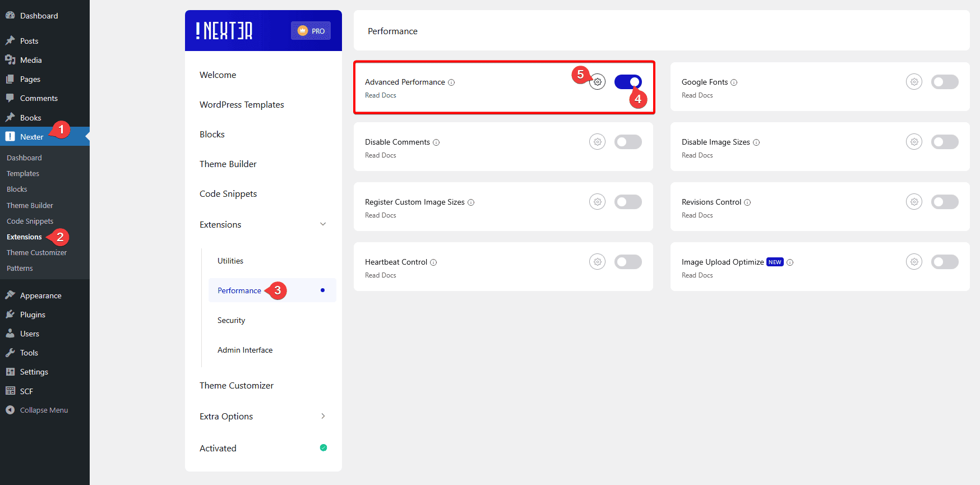Go to Code Snippets in Nexter panel
This screenshot has height=485, width=980.
point(228,194)
